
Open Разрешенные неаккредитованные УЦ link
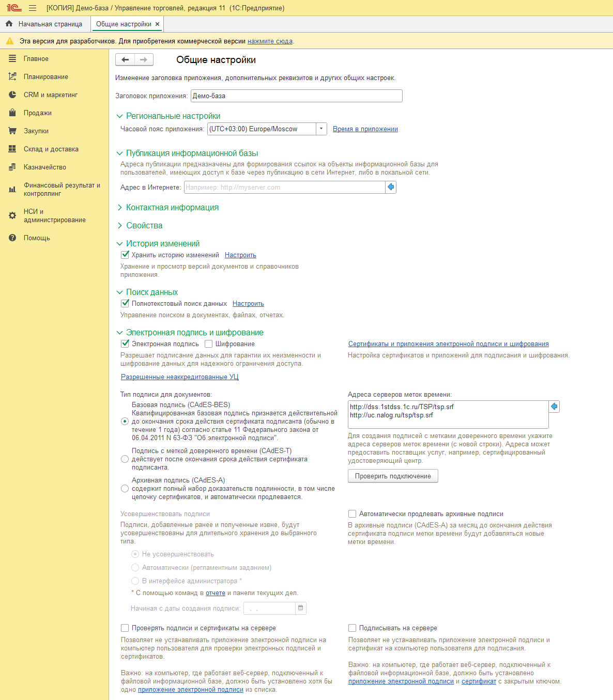click(x=180, y=377)
